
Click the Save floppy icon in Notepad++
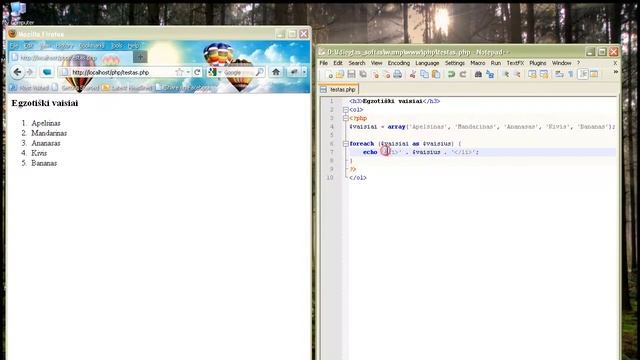coord(351,74)
